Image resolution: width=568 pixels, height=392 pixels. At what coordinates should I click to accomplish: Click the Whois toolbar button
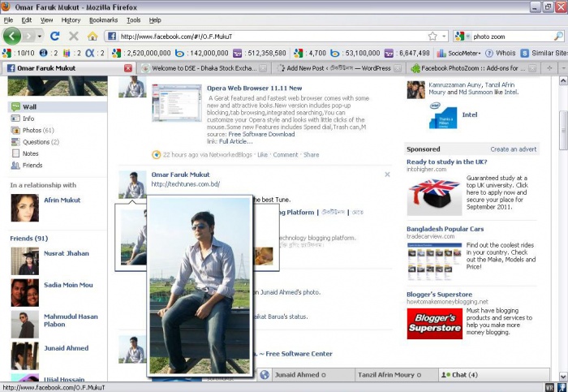coord(501,54)
